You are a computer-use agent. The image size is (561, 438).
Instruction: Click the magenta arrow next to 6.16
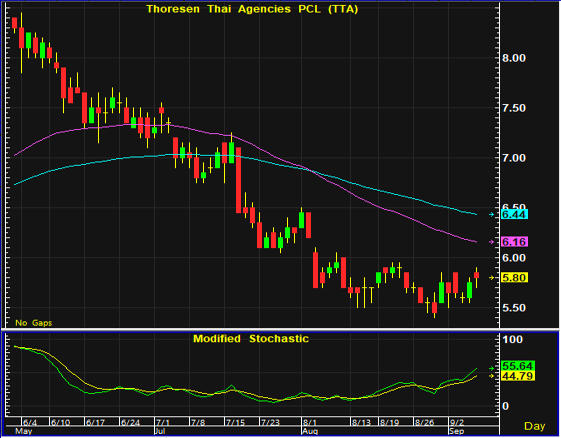492,242
